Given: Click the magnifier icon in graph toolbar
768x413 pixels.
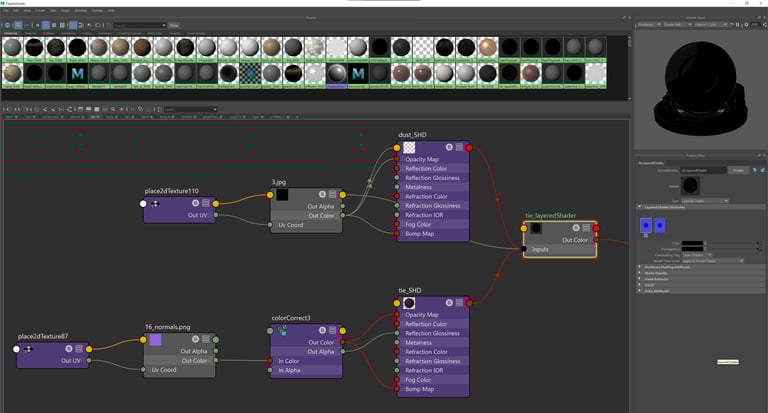Looking at the screenshot, I should coord(113,109).
